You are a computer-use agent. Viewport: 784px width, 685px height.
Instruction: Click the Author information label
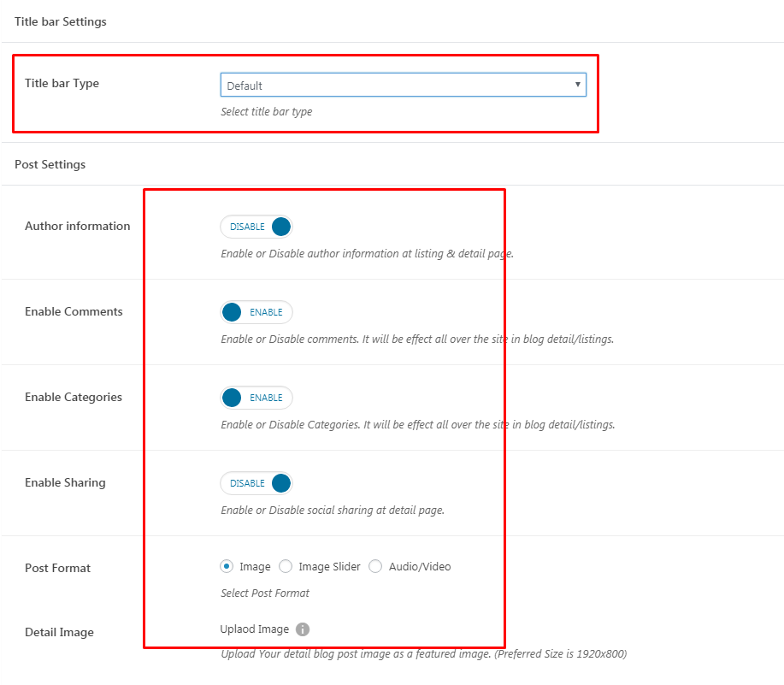pyautogui.click(x=78, y=226)
